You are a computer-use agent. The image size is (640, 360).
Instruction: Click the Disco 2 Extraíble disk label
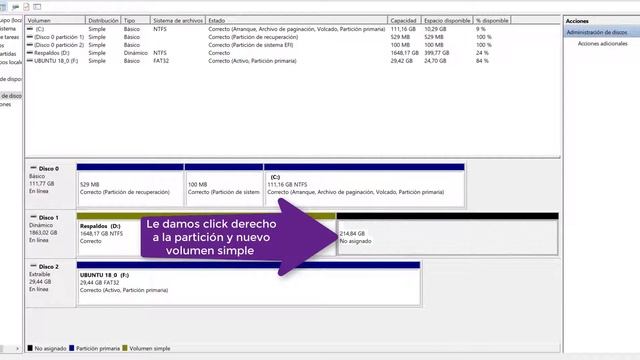click(50, 284)
